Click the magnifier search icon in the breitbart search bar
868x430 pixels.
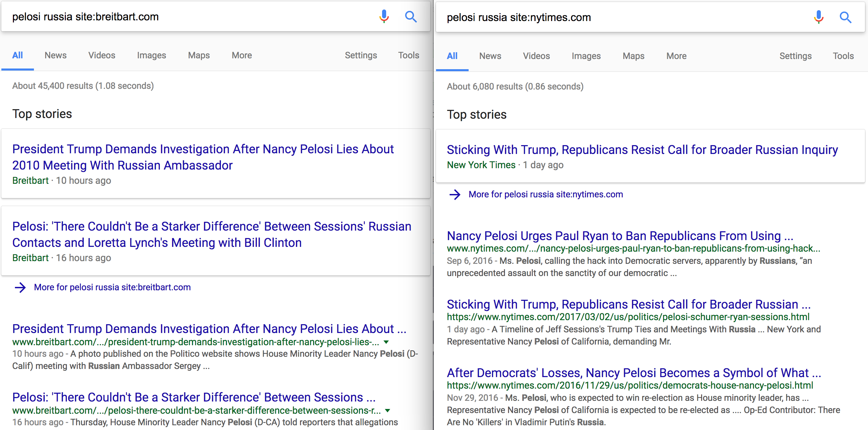click(x=411, y=16)
